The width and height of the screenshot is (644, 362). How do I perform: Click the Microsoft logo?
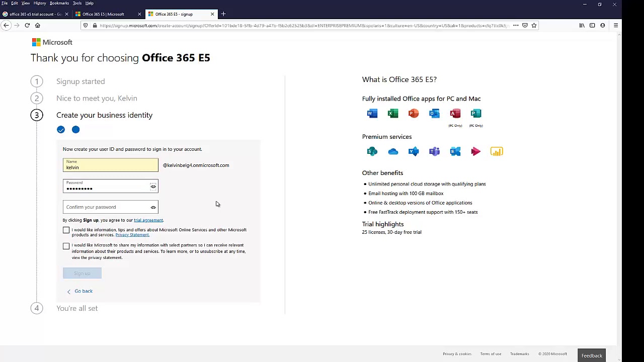tap(52, 42)
